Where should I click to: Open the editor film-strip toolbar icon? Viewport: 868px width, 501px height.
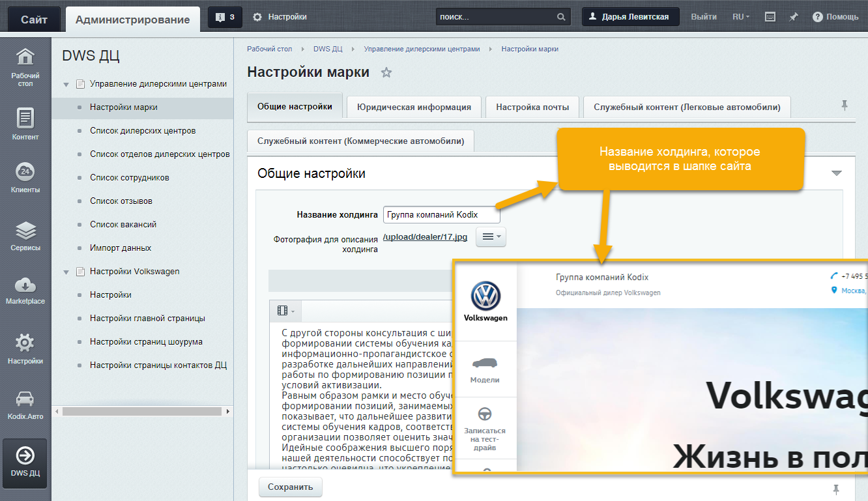pos(285,311)
